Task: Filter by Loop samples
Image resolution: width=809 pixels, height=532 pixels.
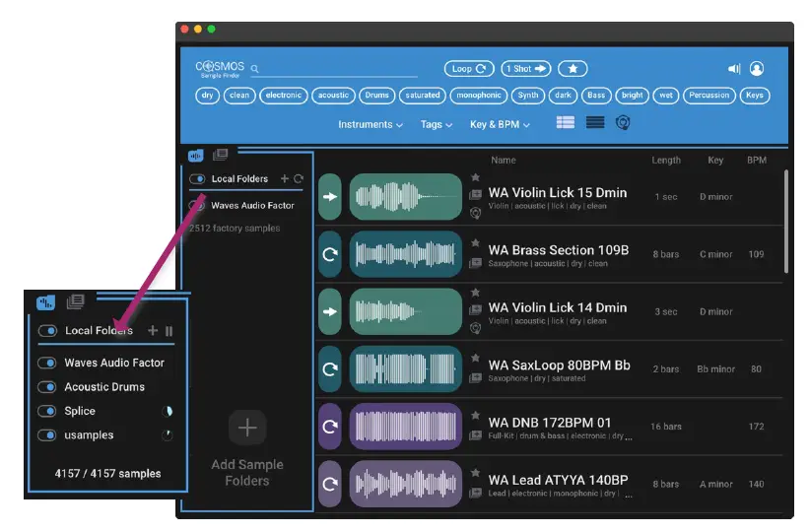Action: point(469,69)
